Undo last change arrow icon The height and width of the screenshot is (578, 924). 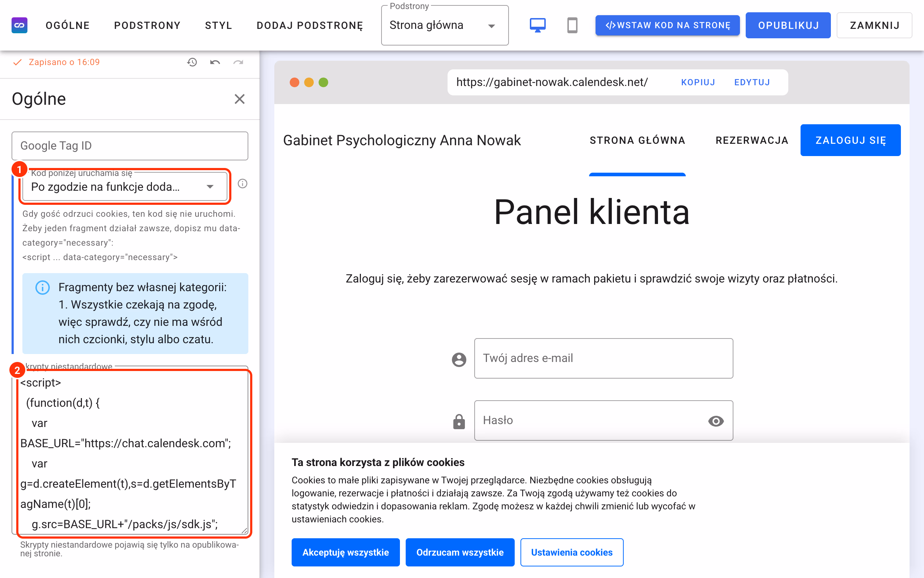[x=215, y=62]
